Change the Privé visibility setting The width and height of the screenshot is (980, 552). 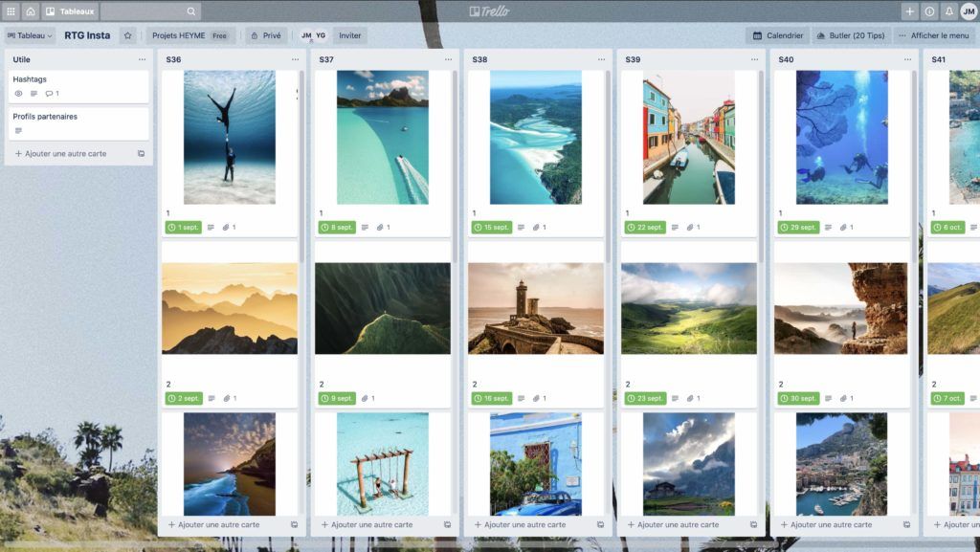click(x=266, y=35)
